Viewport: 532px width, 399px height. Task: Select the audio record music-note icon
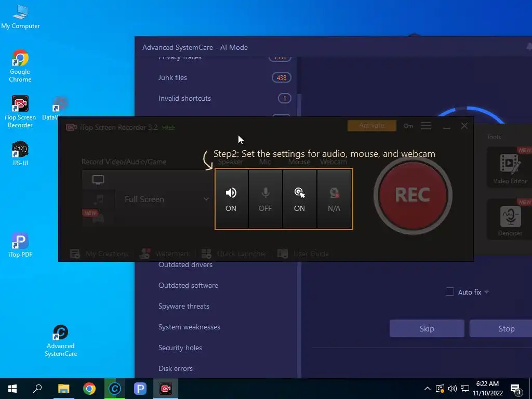click(x=98, y=199)
